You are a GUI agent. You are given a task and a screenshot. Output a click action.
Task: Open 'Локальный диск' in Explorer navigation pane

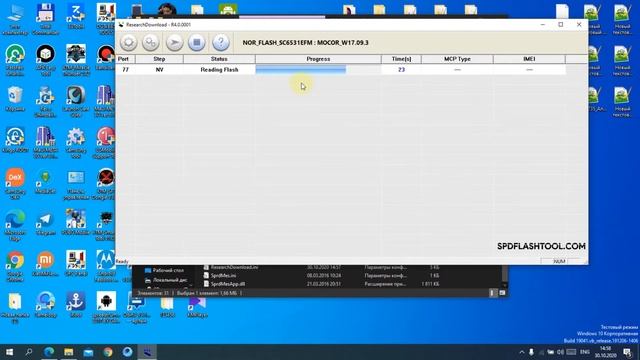point(170,280)
